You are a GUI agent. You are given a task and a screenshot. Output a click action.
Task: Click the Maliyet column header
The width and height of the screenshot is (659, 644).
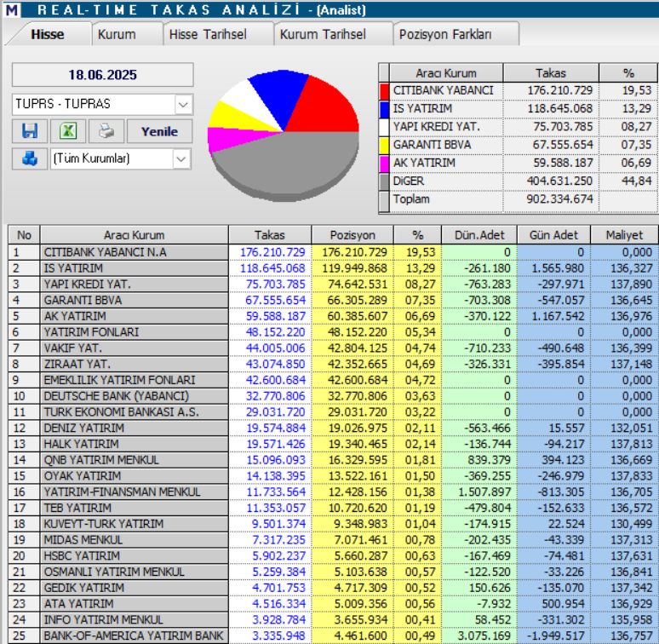tap(624, 235)
